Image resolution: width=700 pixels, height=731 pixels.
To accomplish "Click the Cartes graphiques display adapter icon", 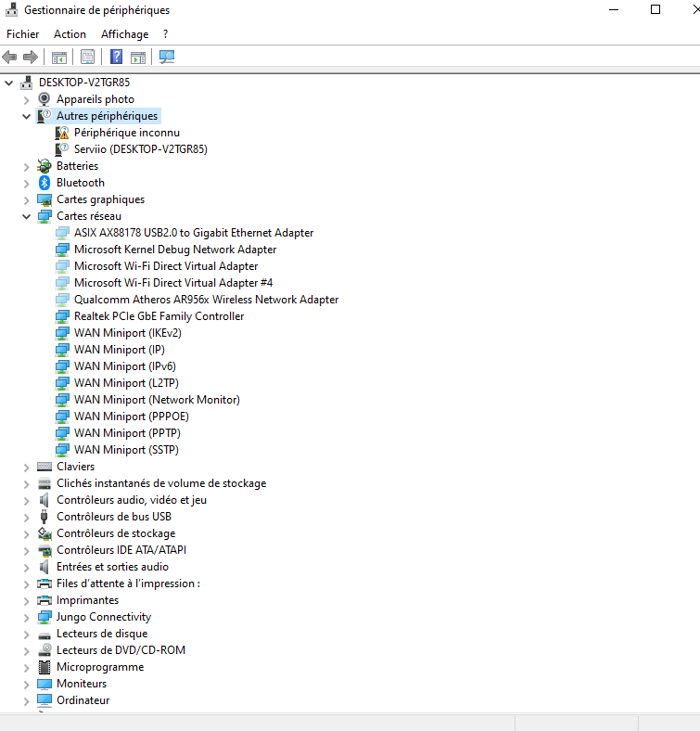I will point(45,199).
